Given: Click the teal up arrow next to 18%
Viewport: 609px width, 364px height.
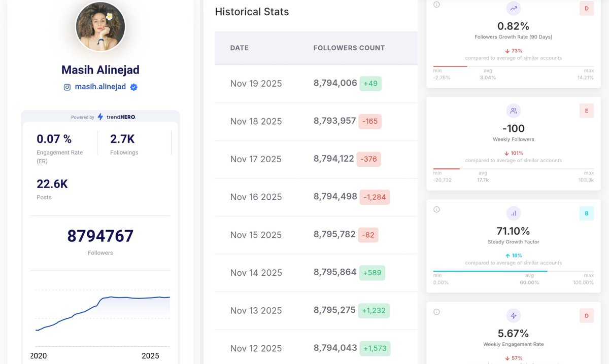Looking at the screenshot, I should pos(507,256).
